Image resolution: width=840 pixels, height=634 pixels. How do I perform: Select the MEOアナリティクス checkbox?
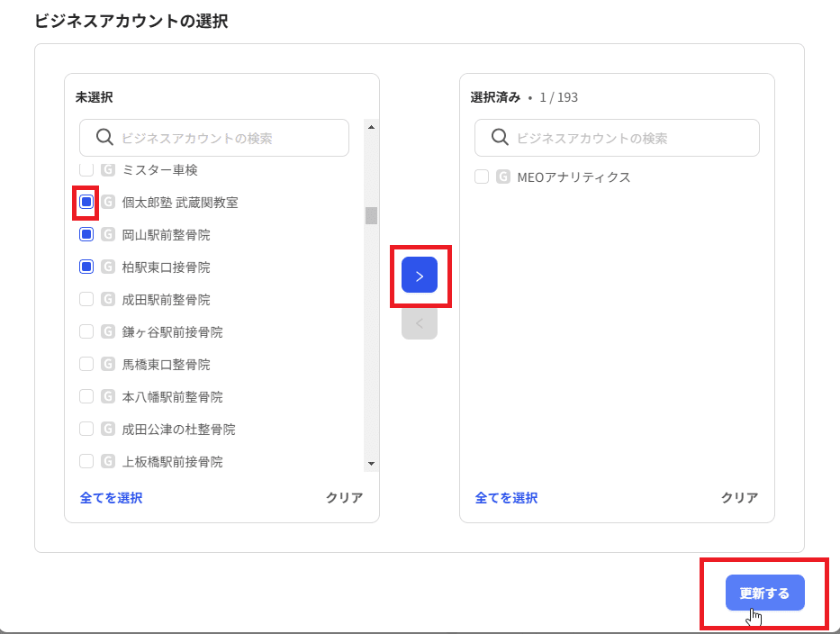point(481,177)
